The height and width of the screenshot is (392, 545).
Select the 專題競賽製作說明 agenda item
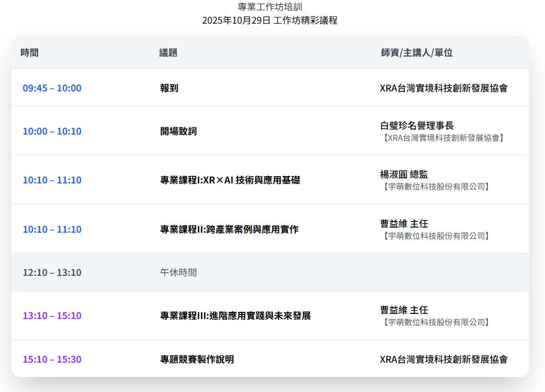(x=197, y=359)
